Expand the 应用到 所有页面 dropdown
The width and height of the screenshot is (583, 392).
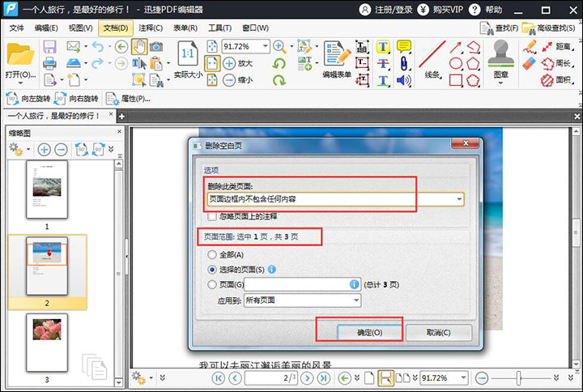(x=355, y=300)
